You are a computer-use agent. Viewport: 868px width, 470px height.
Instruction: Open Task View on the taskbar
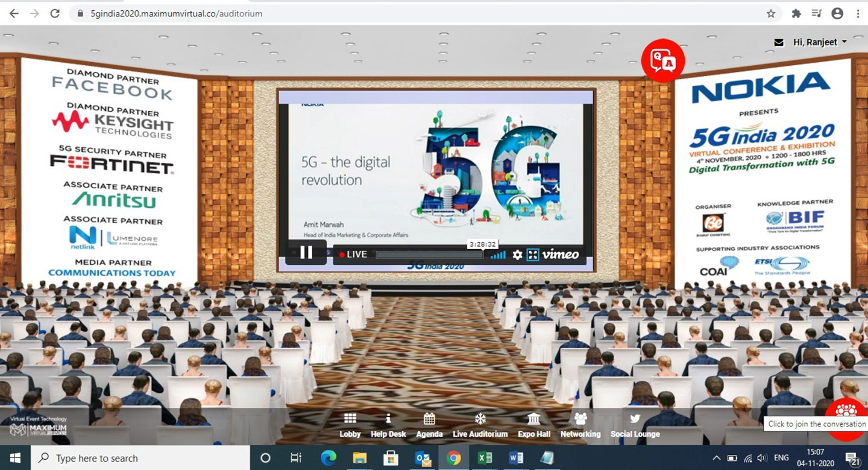(x=296, y=458)
